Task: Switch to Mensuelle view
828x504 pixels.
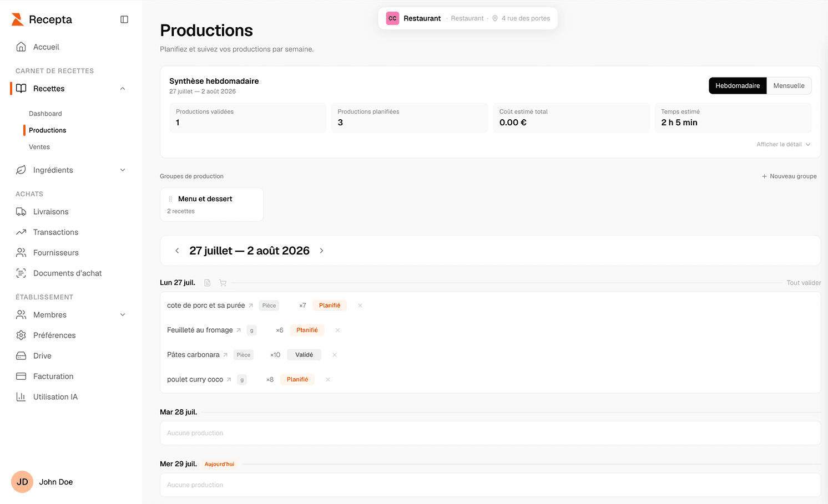Action: click(789, 85)
